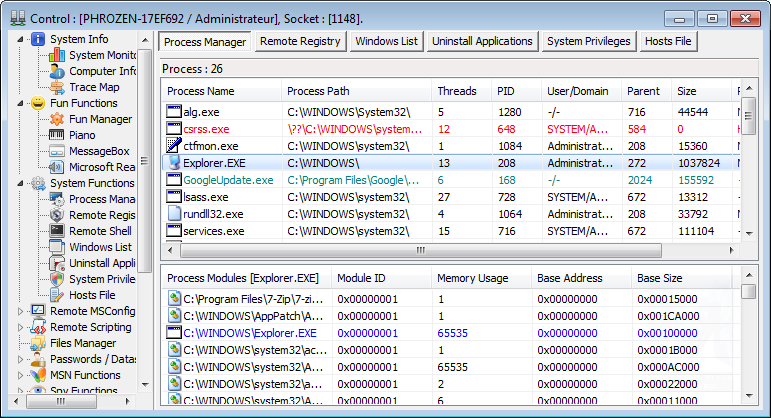This screenshot has height=418, width=771.
Task: Open Fun Manager in the tree
Action: [x=100, y=119]
